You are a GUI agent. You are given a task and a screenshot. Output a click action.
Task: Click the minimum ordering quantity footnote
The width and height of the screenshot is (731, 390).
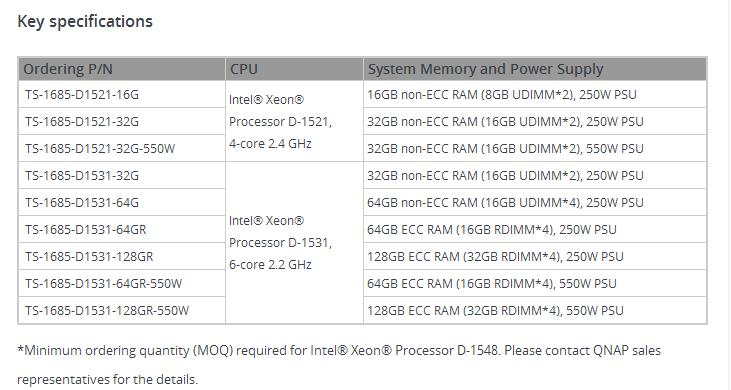pyautogui.click(x=339, y=364)
